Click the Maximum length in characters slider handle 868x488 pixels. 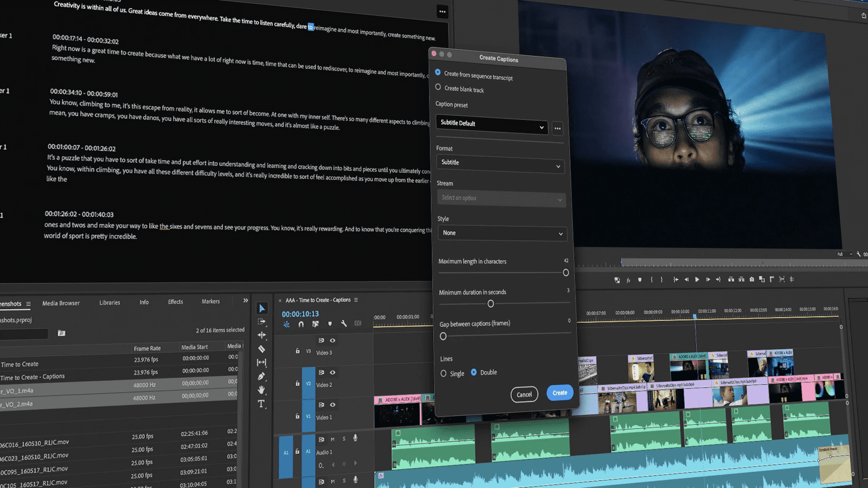click(566, 273)
